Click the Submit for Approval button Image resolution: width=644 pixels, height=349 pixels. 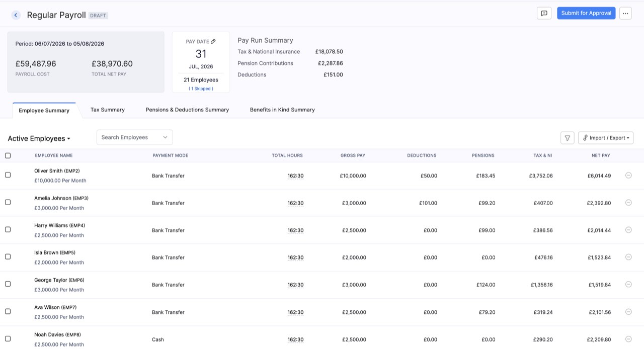click(586, 13)
